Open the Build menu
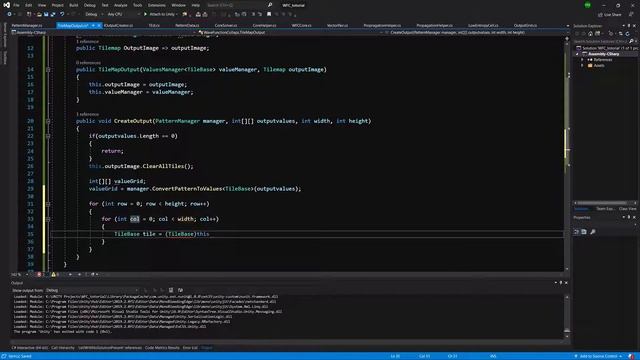Image resolution: width=640 pixels, height=360 pixels. tap(73, 5)
